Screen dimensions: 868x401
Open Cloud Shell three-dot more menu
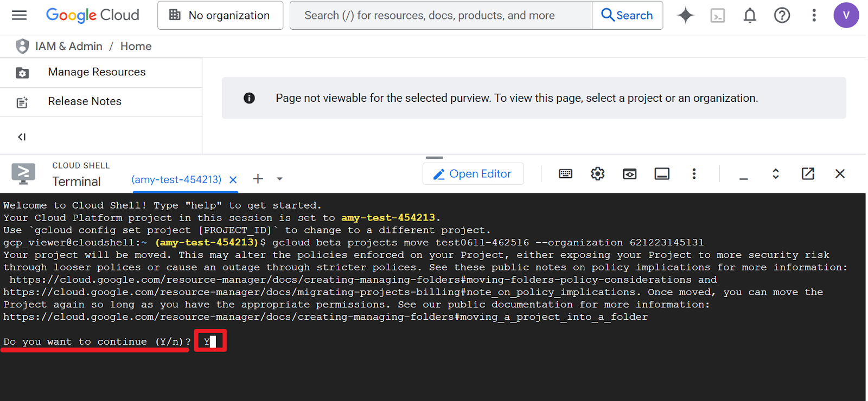click(x=694, y=173)
